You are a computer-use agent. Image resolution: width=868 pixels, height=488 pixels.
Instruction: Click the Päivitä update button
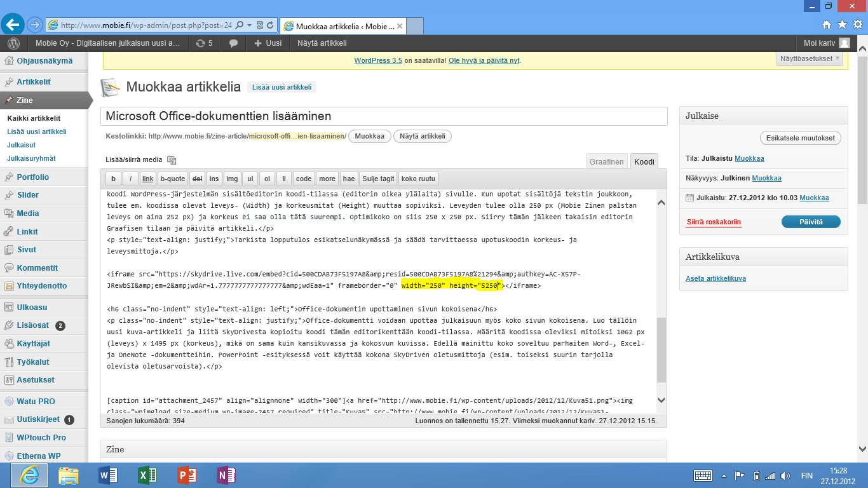click(810, 222)
